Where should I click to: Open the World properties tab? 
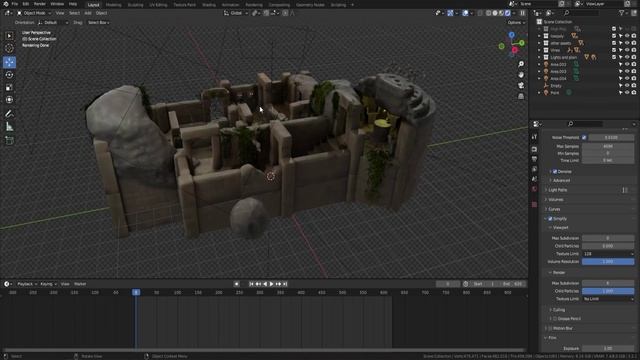534,189
